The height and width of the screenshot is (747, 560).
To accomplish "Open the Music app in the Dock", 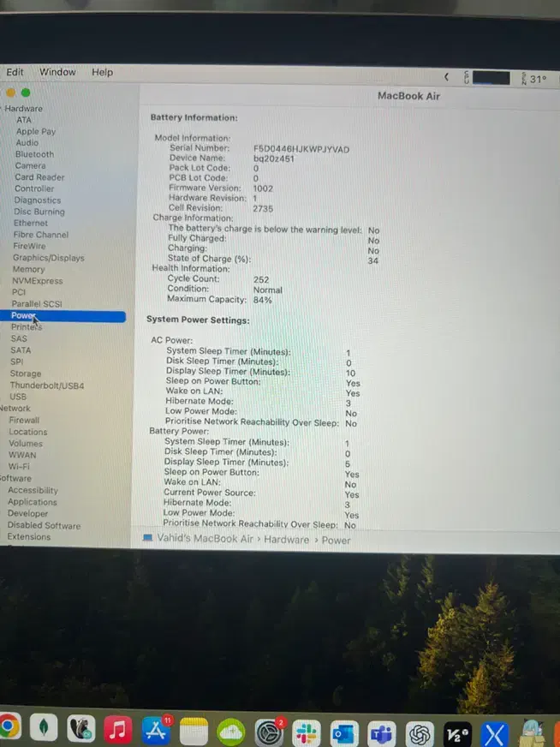I will [117, 729].
